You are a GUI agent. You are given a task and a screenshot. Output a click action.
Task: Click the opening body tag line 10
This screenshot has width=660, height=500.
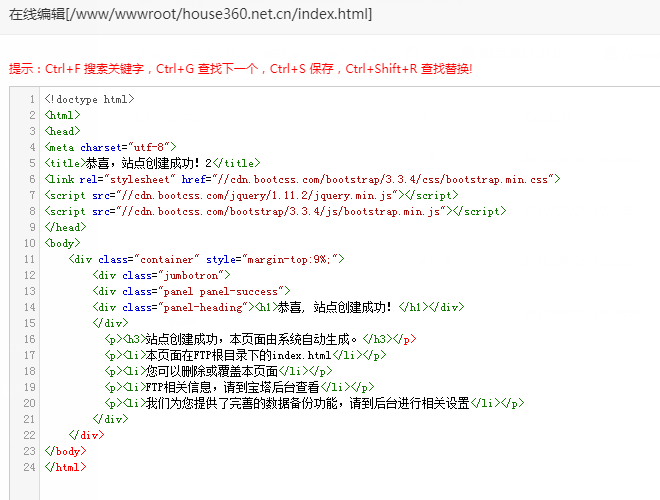pyautogui.click(x=62, y=243)
